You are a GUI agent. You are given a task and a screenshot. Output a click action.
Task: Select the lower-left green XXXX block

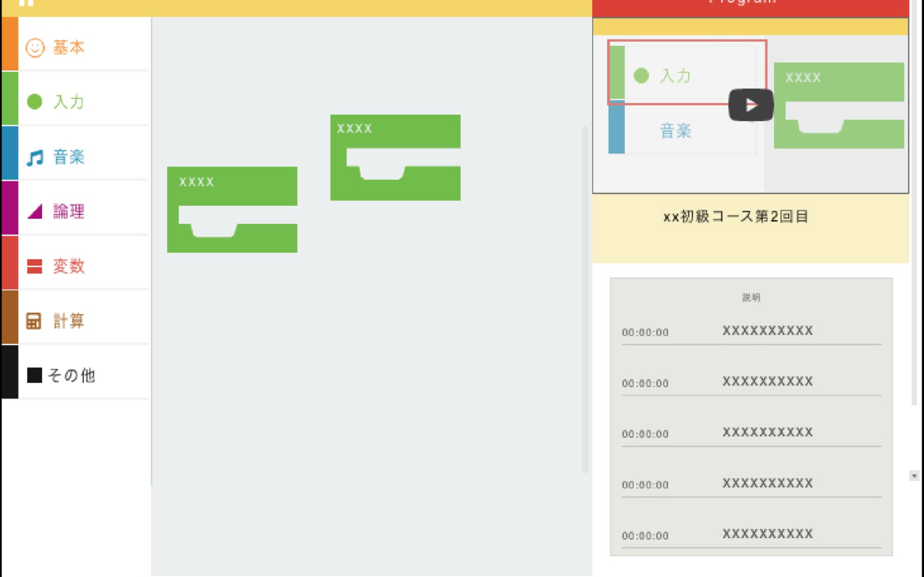[x=232, y=209]
